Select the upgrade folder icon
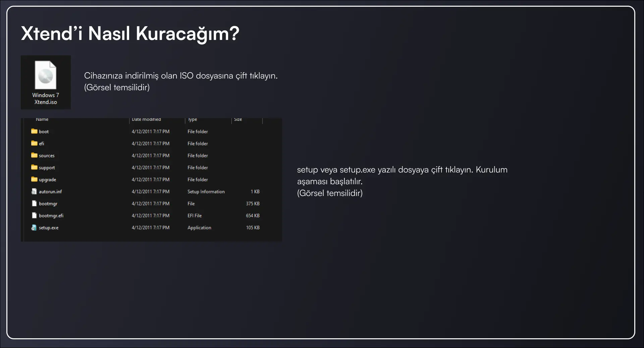Image resolution: width=644 pixels, height=348 pixels. click(x=34, y=179)
